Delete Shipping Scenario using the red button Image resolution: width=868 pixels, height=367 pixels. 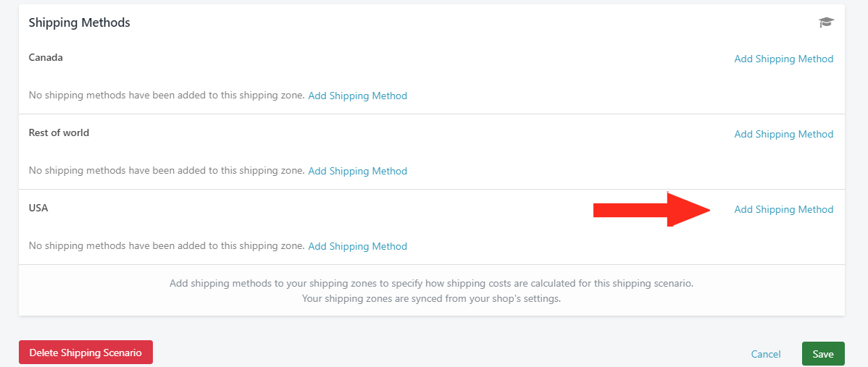(85, 353)
